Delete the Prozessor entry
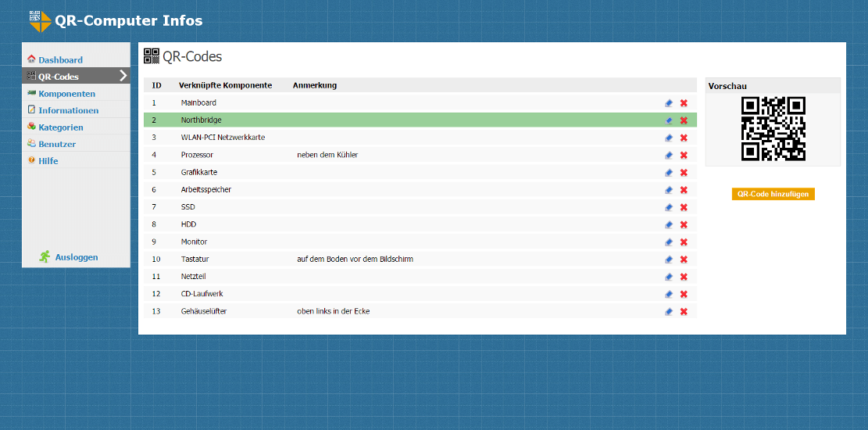 pyautogui.click(x=684, y=155)
